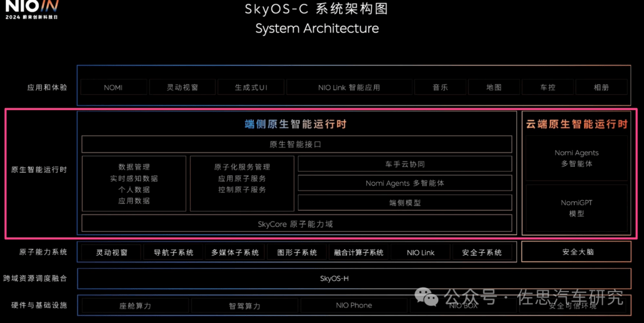Click the '地图' app box

[x=494, y=88]
